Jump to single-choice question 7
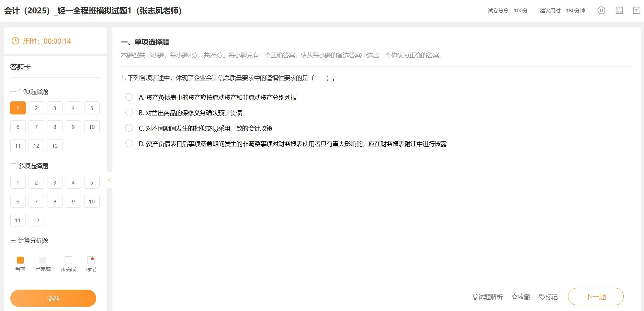Viewport: 644px width, 311px height. (x=36, y=127)
